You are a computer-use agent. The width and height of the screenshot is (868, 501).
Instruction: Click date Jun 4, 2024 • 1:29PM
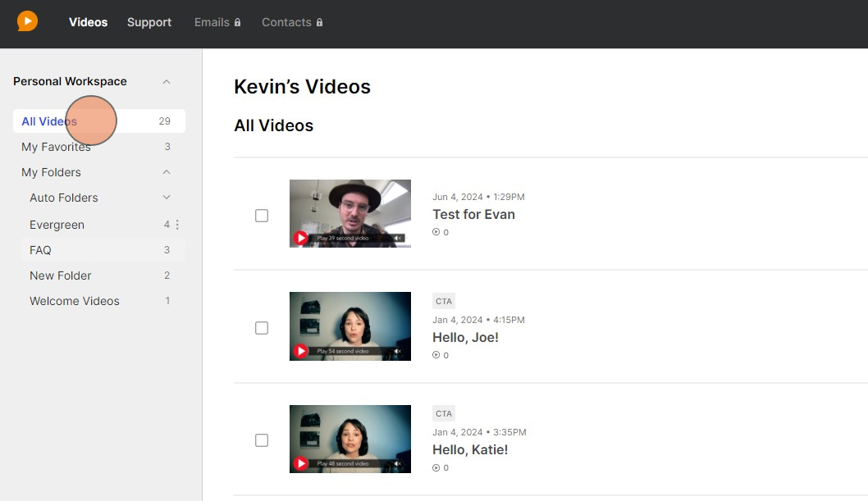(478, 197)
